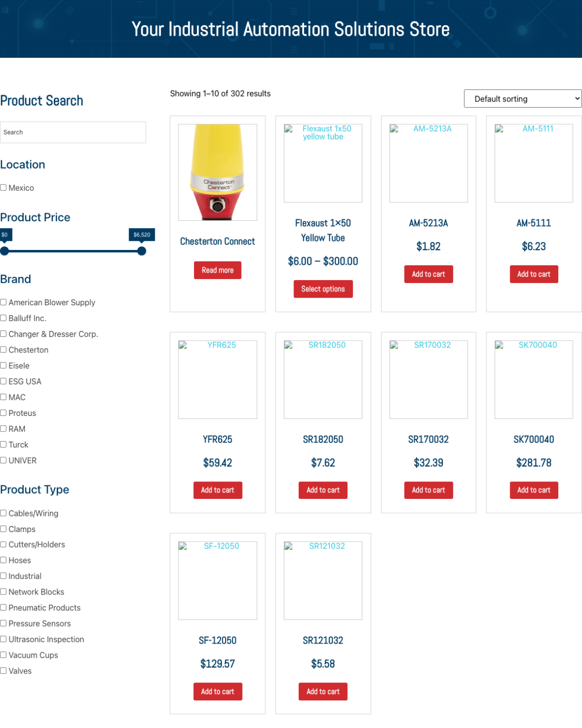Click the Product Search input field
582x728 pixels.
(73, 132)
